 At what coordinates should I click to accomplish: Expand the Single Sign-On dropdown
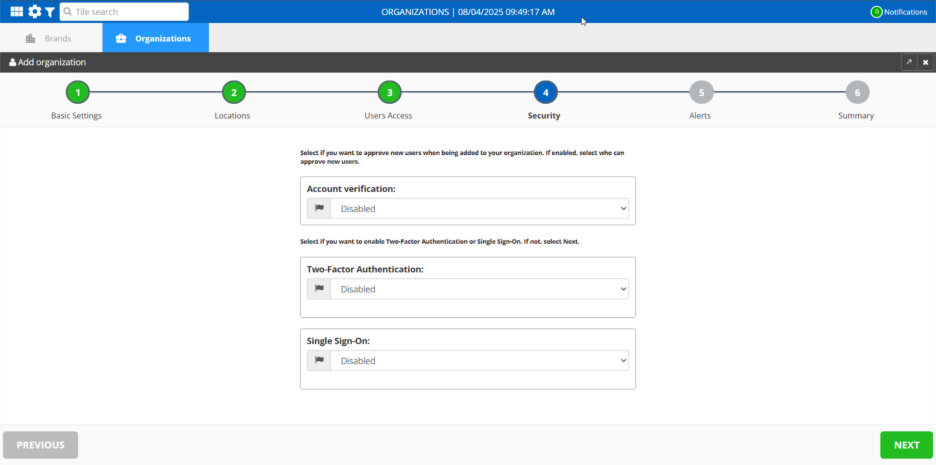[x=479, y=360]
